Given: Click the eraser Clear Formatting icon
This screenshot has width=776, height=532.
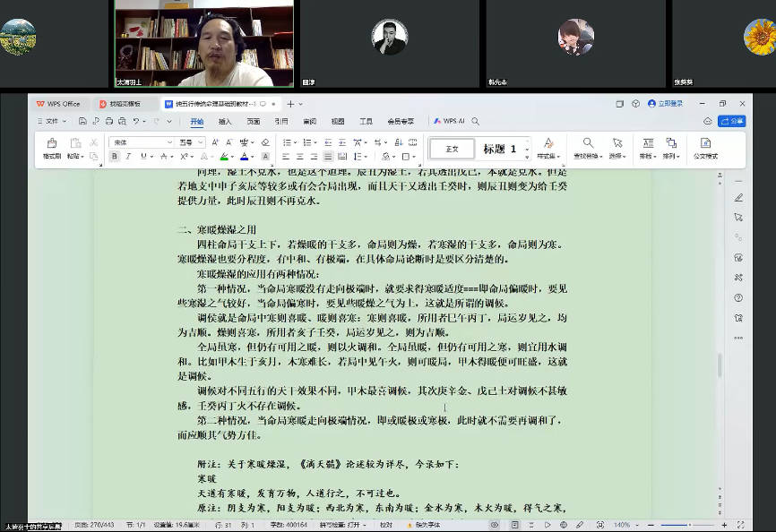Looking at the screenshot, I should (265, 142).
